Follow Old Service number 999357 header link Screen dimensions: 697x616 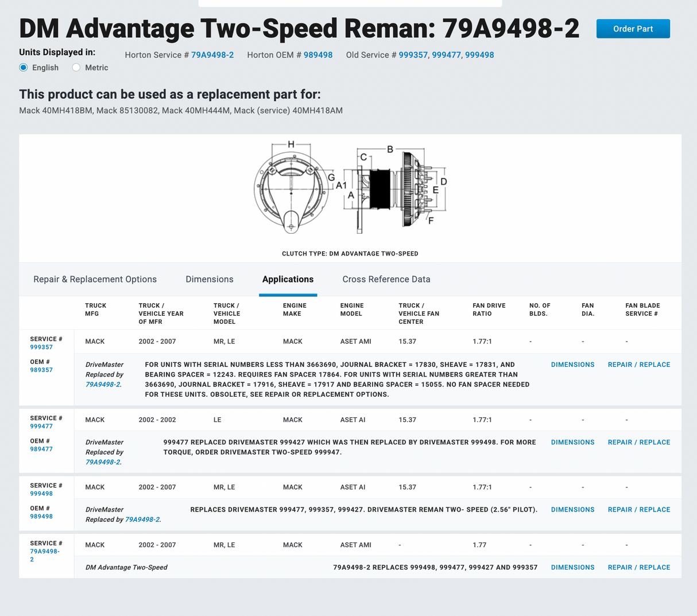click(413, 55)
